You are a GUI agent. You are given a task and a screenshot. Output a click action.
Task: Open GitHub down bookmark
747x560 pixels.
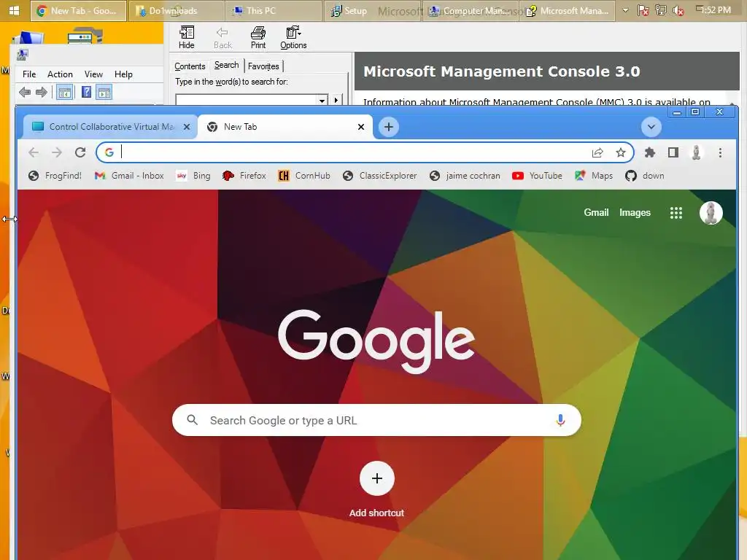point(645,176)
